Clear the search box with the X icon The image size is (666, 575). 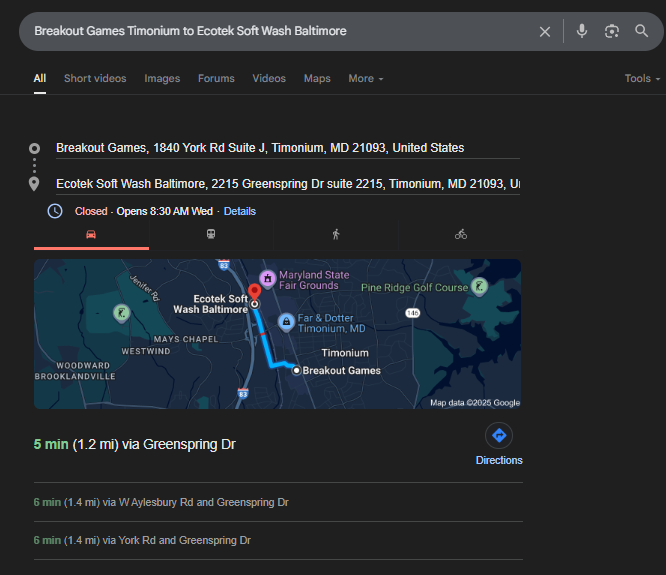(545, 31)
